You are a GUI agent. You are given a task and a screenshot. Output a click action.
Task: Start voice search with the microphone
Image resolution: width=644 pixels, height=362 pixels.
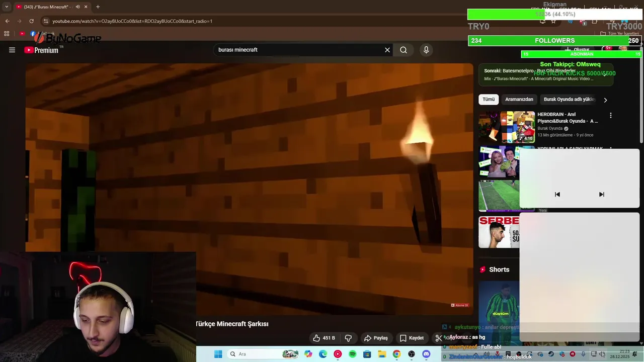(x=426, y=50)
